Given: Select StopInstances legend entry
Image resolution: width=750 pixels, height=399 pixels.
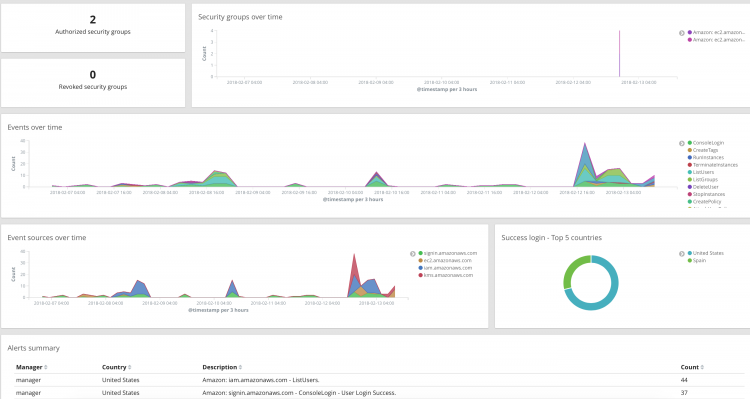Looking at the screenshot, I should point(706,194).
